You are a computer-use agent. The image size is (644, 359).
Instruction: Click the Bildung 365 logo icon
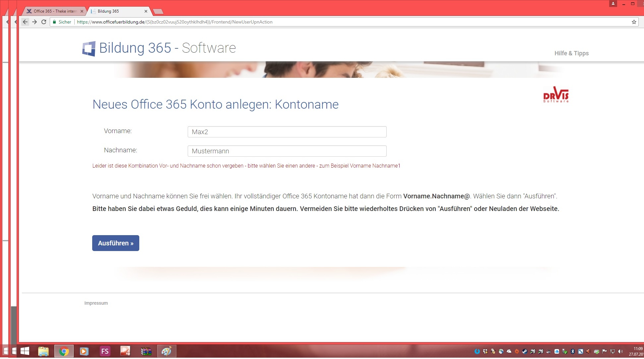[89, 49]
